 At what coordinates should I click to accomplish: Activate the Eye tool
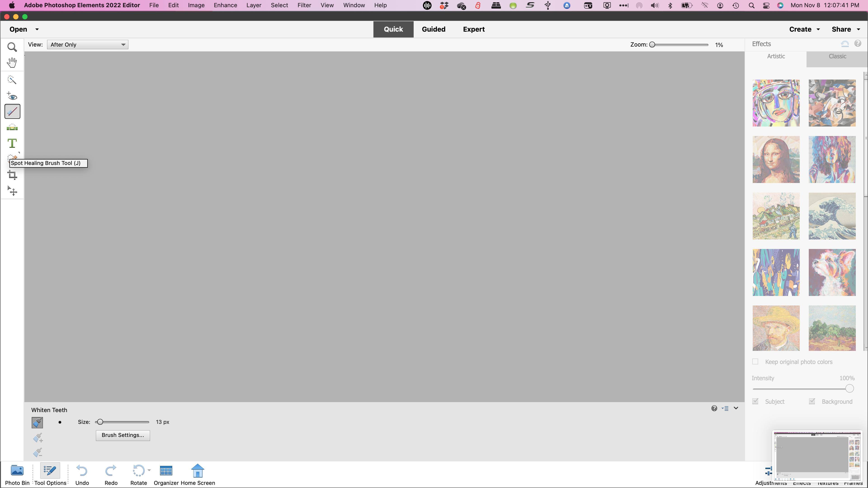click(x=12, y=96)
